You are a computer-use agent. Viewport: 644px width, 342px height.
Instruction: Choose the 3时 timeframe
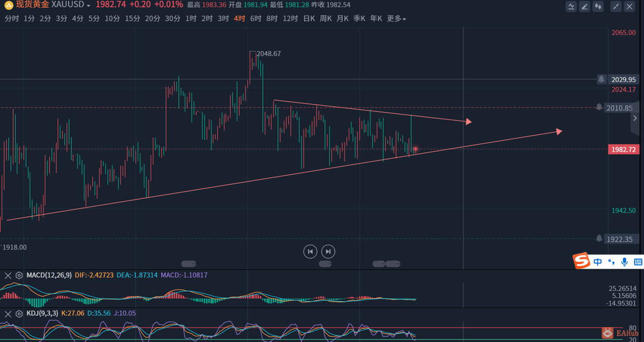[x=224, y=19]
